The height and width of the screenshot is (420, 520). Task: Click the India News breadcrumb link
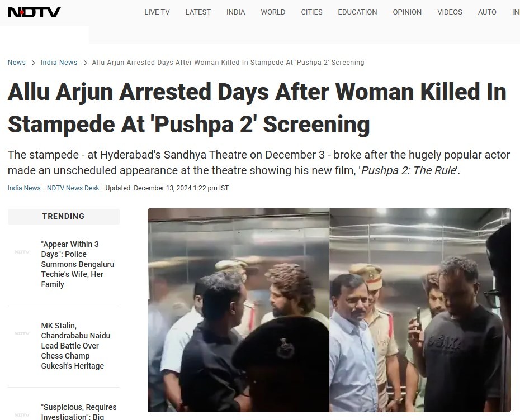tap(59, 62)
